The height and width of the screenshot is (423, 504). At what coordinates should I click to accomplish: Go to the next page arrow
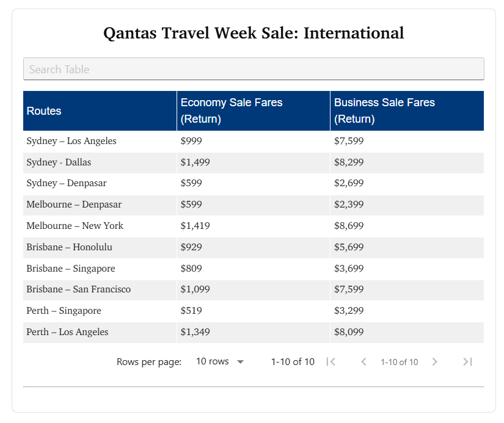click(435, 362)
